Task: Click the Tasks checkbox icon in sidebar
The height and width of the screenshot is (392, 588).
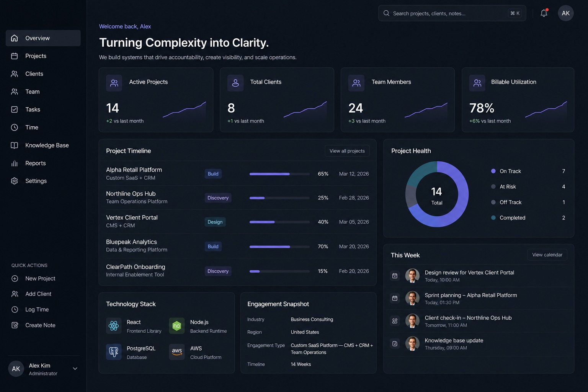Action: click(x=15, y=109)
